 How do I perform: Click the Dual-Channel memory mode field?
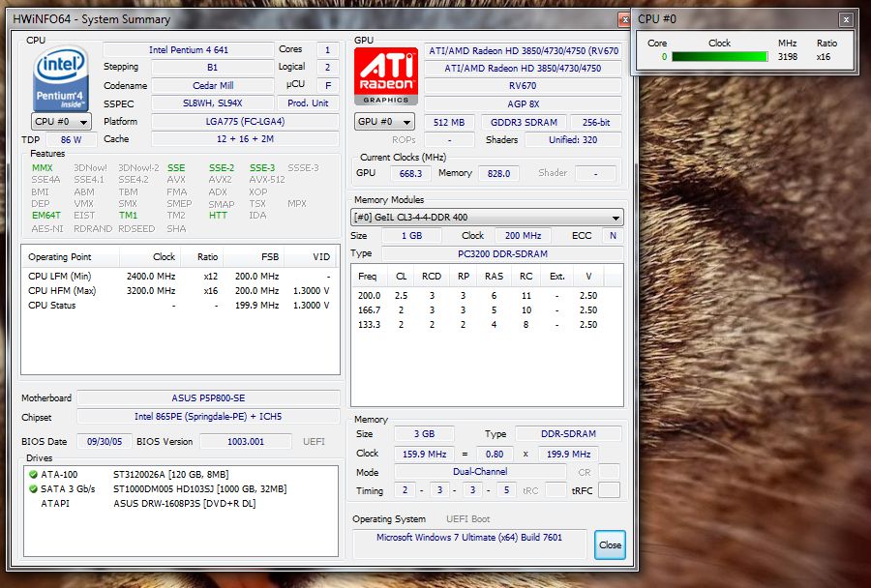480,471
